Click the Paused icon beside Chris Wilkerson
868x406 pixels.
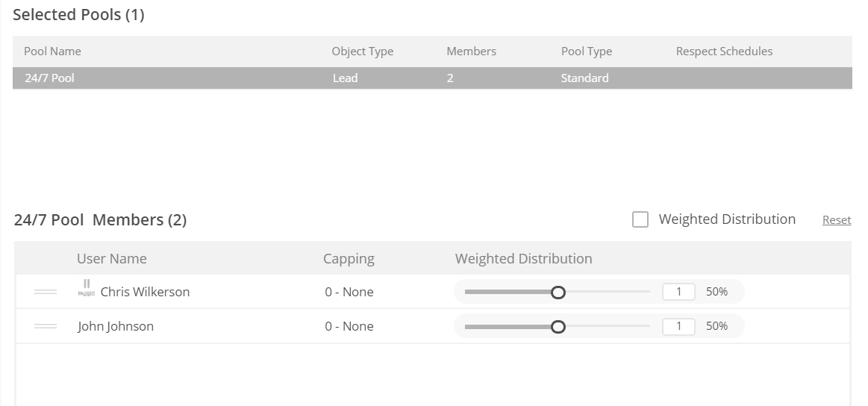point(87,289)
